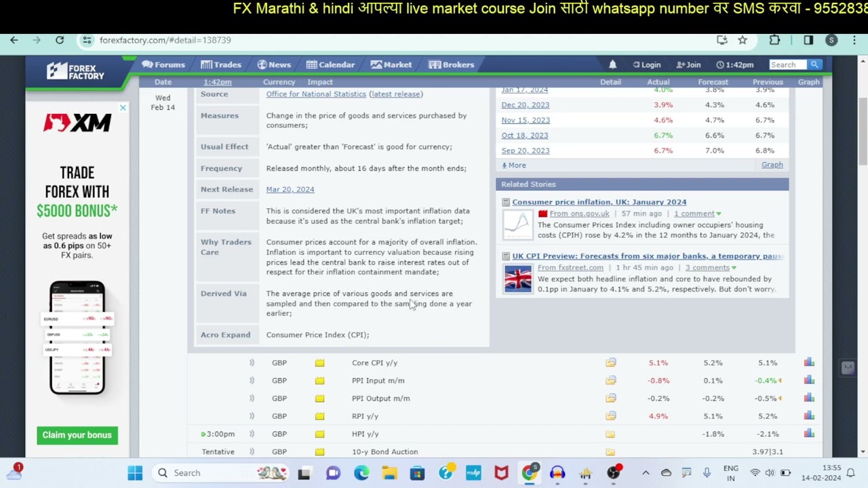
Task: Click the Claim your bonus button
Action: coord(77,435)
